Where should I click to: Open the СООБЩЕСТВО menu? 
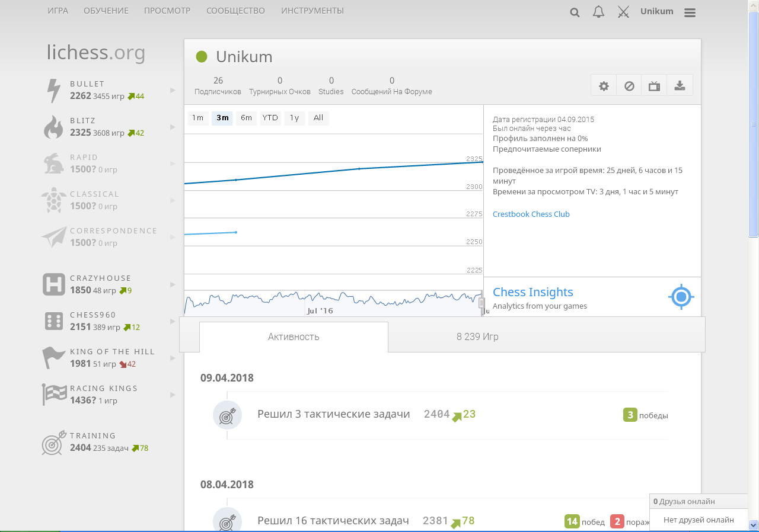pos(236,11)
